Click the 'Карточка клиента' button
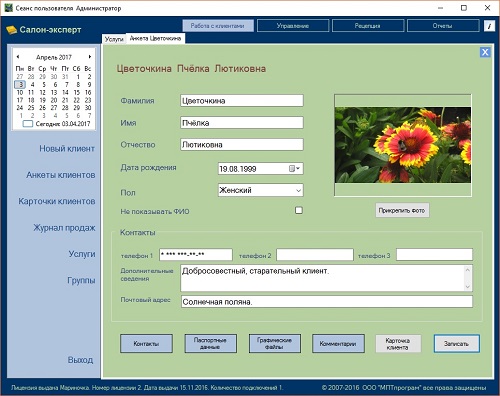The height and width of the screenshot is (396, 500). point(398,344)
